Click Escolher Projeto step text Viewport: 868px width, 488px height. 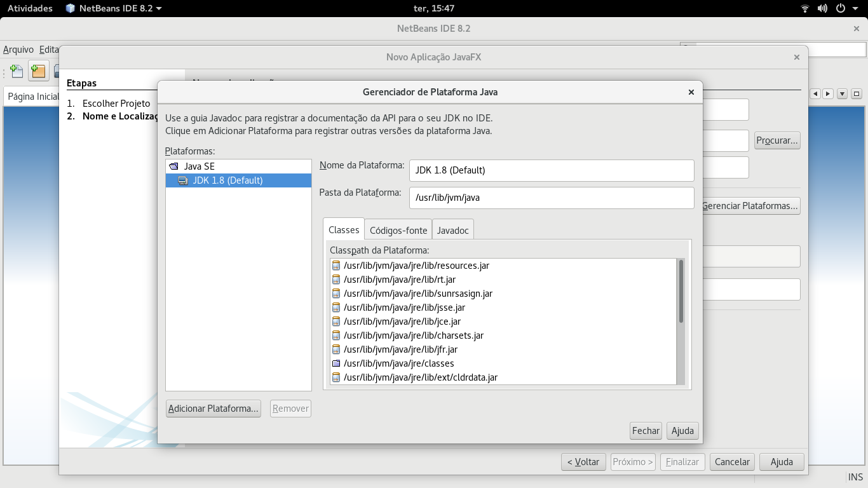click(x=116, y=103)
